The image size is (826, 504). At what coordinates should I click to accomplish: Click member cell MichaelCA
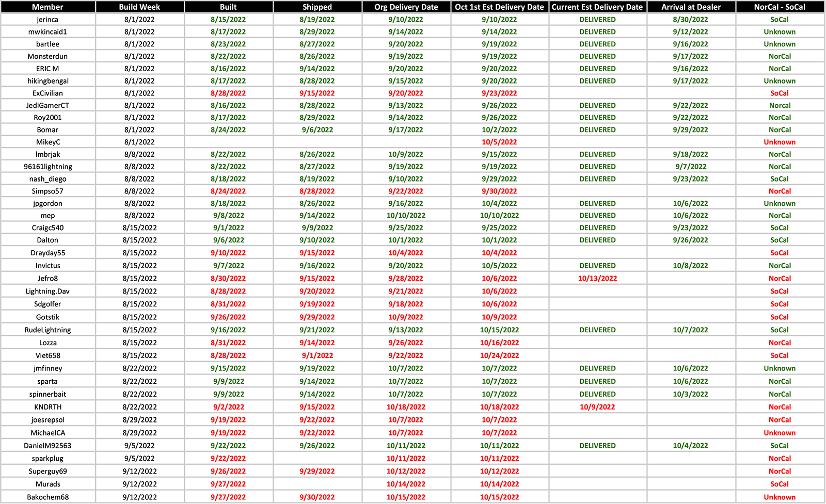pos(48,433)
